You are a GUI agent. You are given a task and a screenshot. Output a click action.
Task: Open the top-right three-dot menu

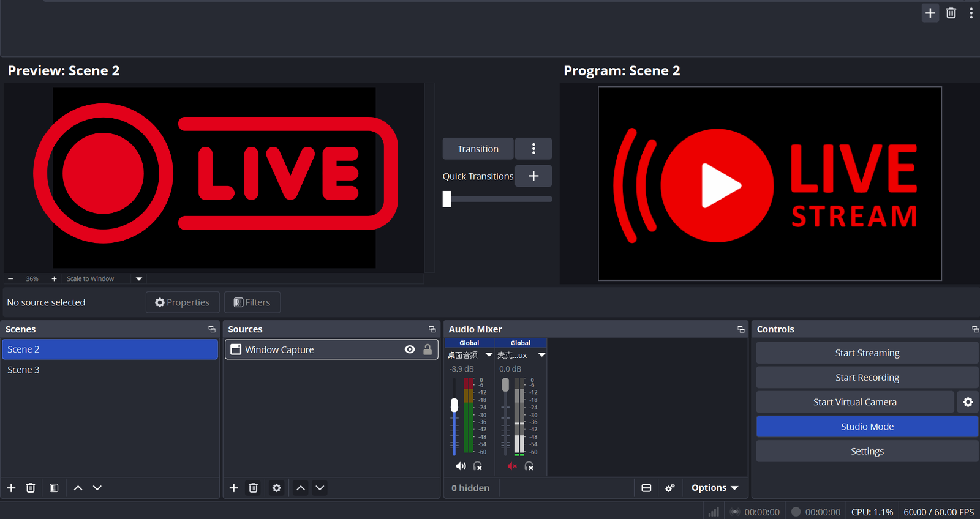coord(971,13)
